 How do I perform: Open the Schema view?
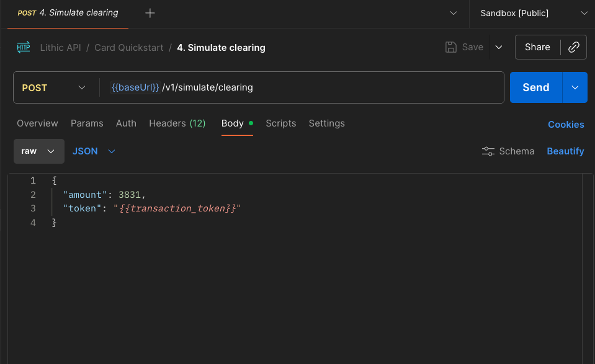pos(508,151)
